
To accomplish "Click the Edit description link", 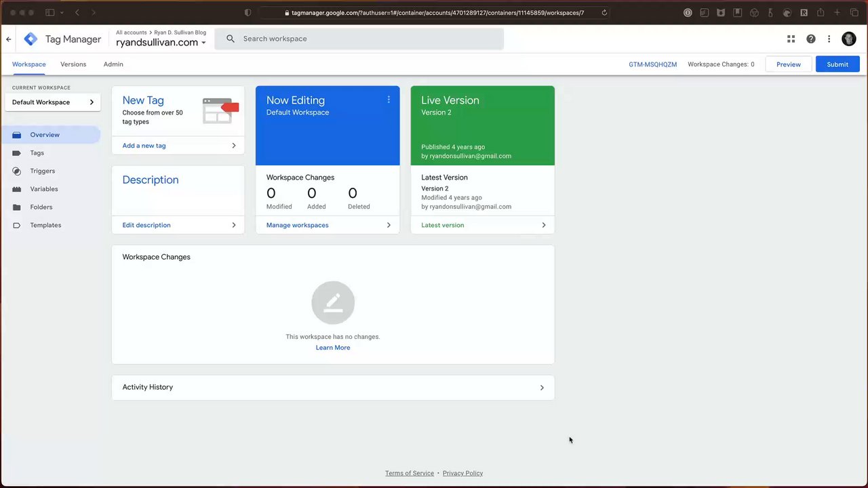I will (146, 225).
